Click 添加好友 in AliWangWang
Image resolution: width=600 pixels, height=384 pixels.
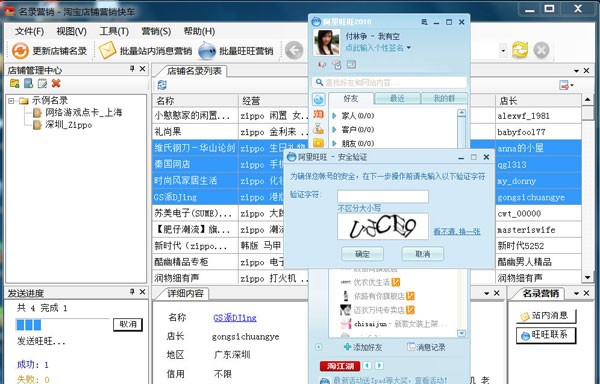point(363,347)
